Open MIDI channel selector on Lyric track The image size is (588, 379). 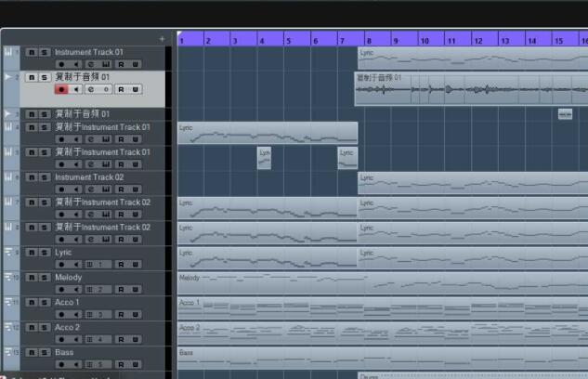point(98,265)
